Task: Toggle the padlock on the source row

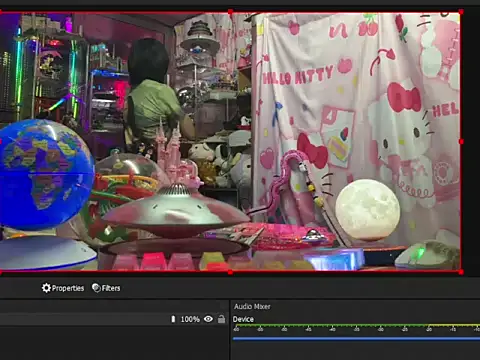Action: (221, 319)
